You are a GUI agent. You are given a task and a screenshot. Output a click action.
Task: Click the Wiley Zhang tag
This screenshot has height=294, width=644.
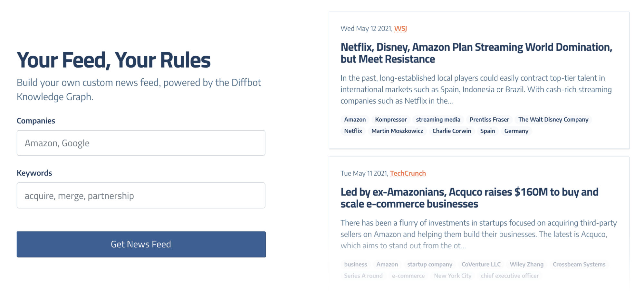(x=526, y=264)
